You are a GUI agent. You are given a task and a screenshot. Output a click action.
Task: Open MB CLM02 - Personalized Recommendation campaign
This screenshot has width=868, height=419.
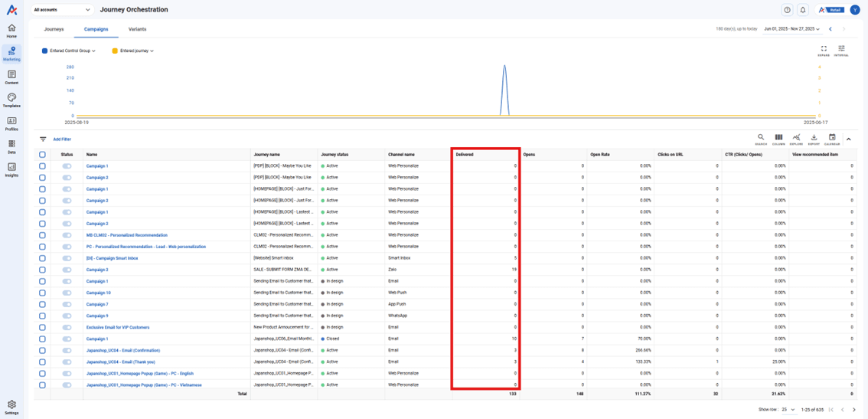(126, 235)
